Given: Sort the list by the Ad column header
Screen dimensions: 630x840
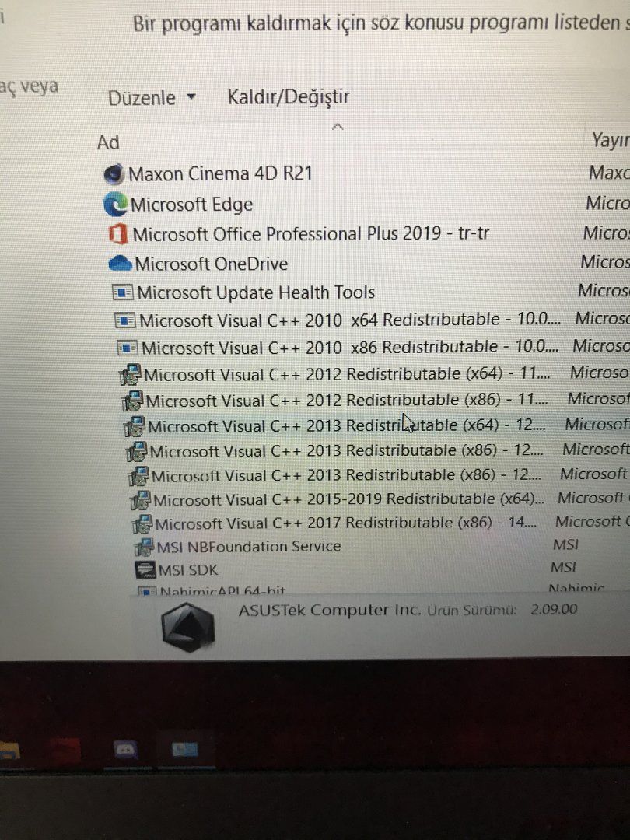Looking at the screenshot, I should pyautogui.click(x=108, y=142).
